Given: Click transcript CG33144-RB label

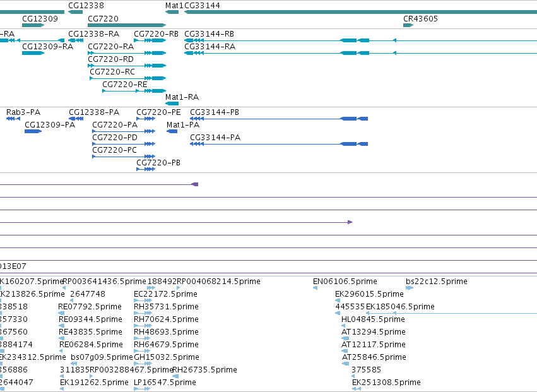Looking at the screenshot, I should coord(209,34).
